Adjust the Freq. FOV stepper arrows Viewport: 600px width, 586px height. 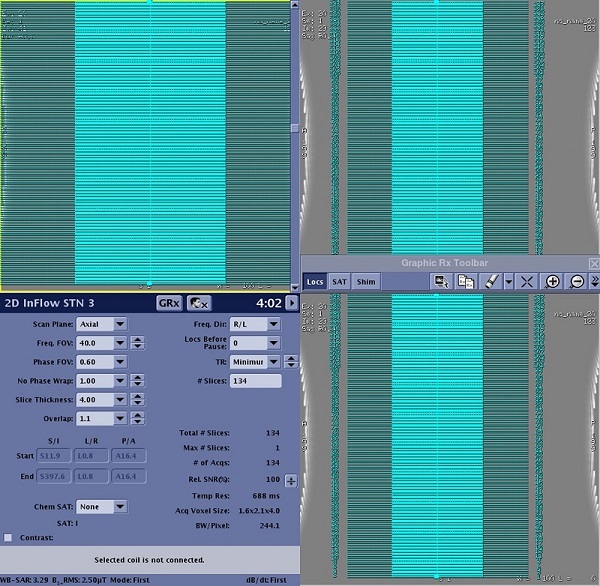[x=137, y=343]
